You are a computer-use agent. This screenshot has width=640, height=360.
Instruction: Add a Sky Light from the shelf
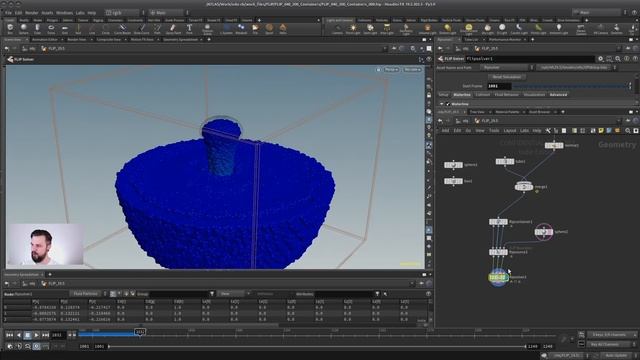click(x=487, y=29)
